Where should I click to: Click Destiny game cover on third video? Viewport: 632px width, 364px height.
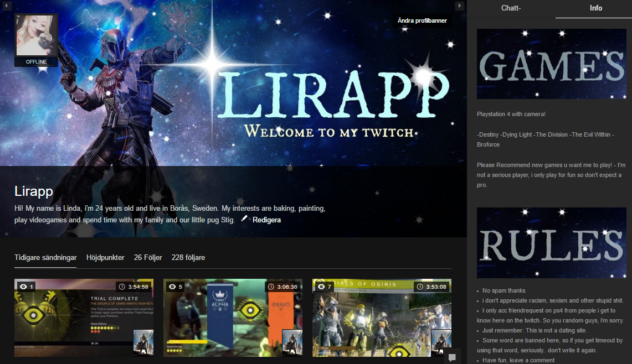point(441,342)
